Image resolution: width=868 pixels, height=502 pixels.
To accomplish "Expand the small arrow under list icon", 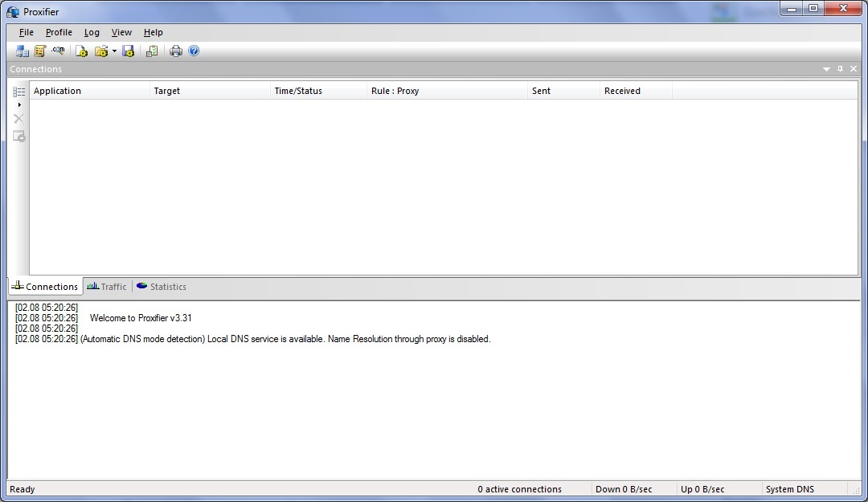I will [x=19, y=104].
